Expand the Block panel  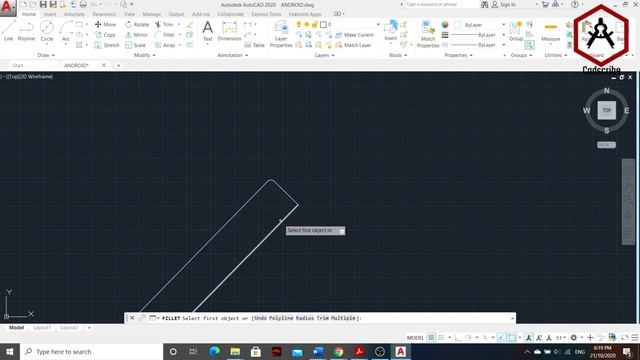click(x=398, y=55)
